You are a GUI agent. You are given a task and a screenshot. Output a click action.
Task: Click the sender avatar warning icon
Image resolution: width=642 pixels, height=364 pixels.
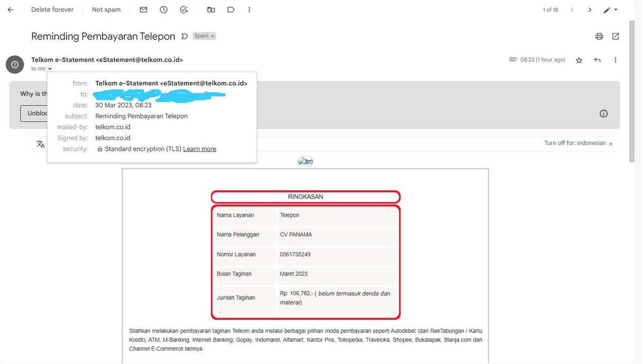pyautogui.click(x=14, y=64)
